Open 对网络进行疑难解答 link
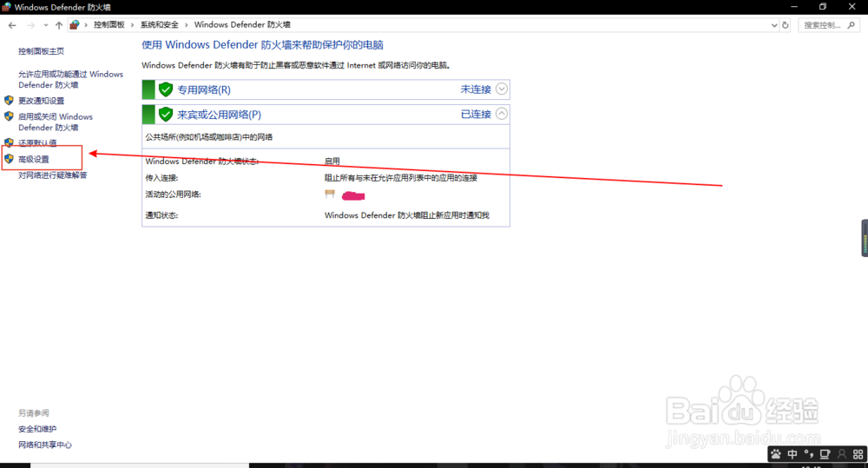Viewport: 868px width, 468px height. (53, 175)
